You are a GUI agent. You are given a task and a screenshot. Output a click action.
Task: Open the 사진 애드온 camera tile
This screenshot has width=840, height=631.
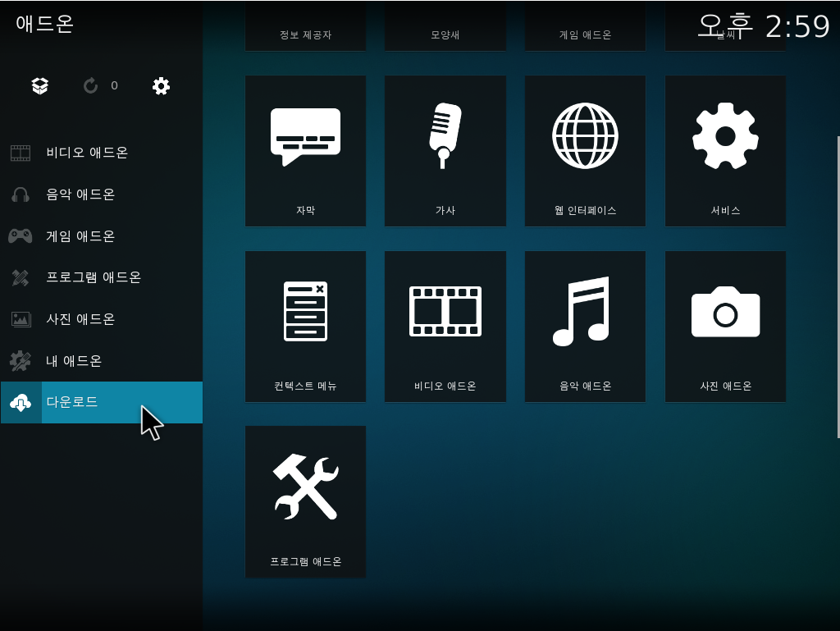(725, 327)
